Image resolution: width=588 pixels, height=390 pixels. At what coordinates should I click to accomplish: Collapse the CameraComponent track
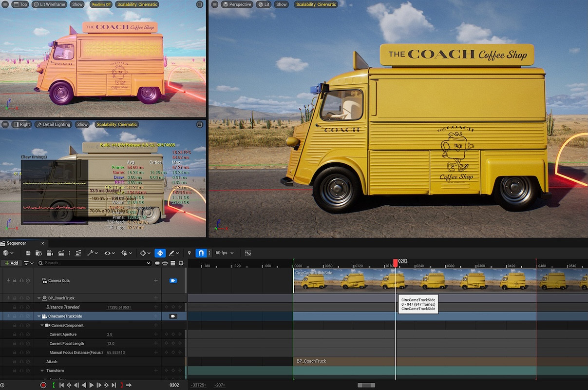[x=42, y=325]
